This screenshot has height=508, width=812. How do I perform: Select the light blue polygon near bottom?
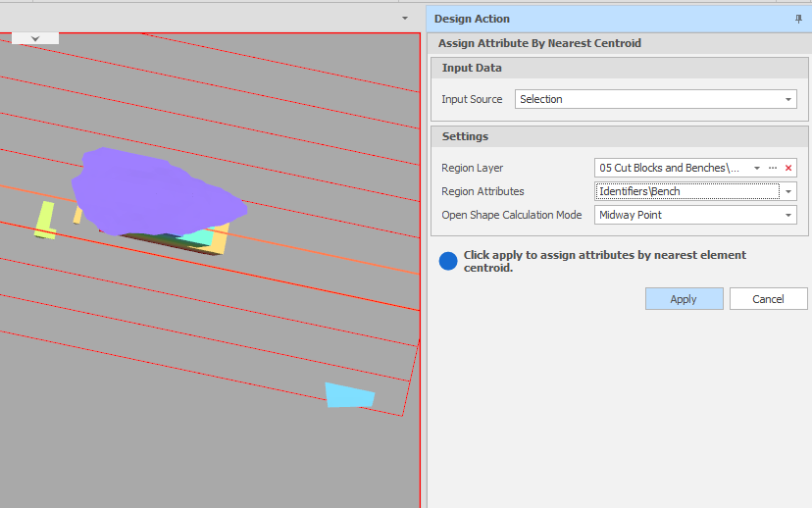[x=349, y=395]
